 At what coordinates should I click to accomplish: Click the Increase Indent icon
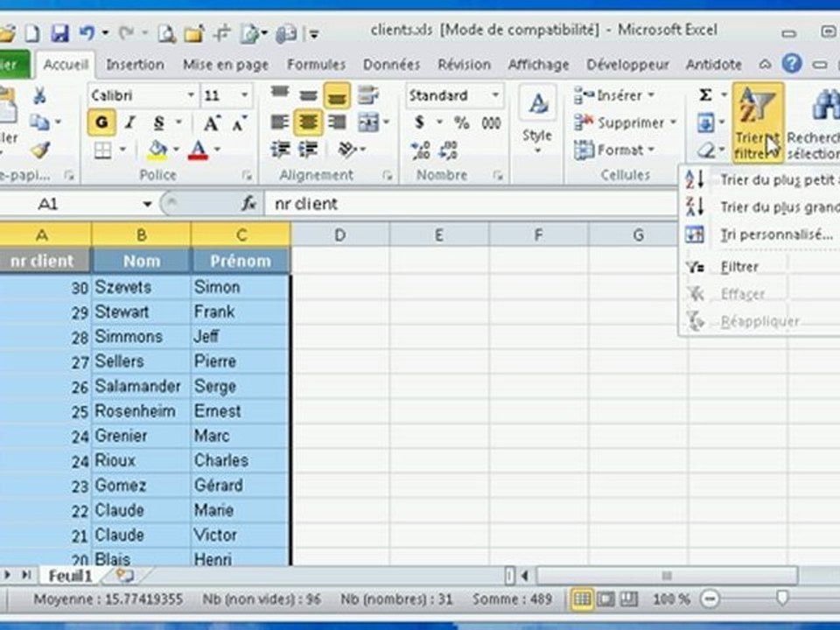(307, 150)
